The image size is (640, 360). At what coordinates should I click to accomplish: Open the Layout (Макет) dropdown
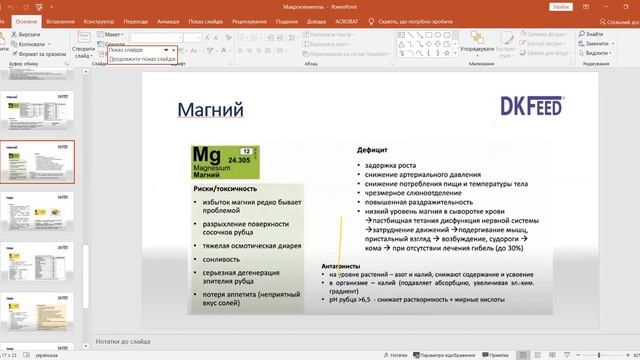pyautogui.click(x=111, y=35)
